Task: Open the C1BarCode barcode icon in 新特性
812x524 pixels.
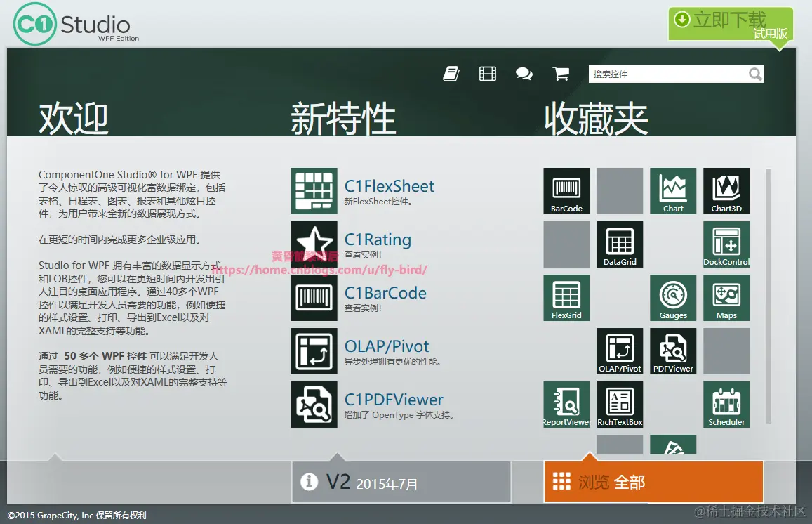Action: pos(314,298)
